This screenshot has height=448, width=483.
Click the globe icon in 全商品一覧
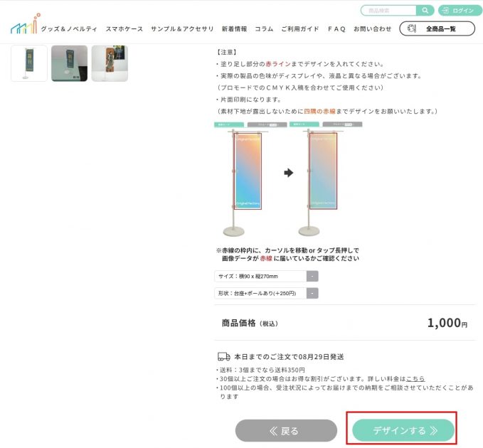[x=412, y=28]
